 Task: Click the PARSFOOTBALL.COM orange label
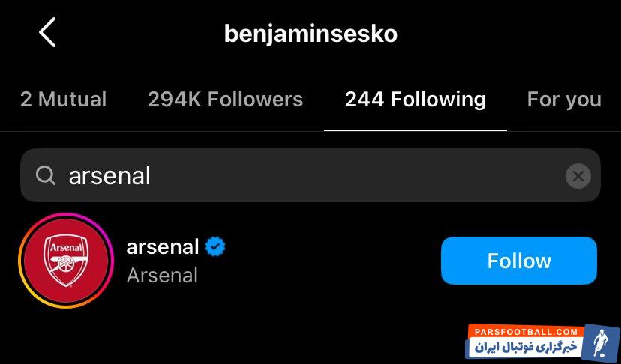pyautogui.click(x=524, y=331)
